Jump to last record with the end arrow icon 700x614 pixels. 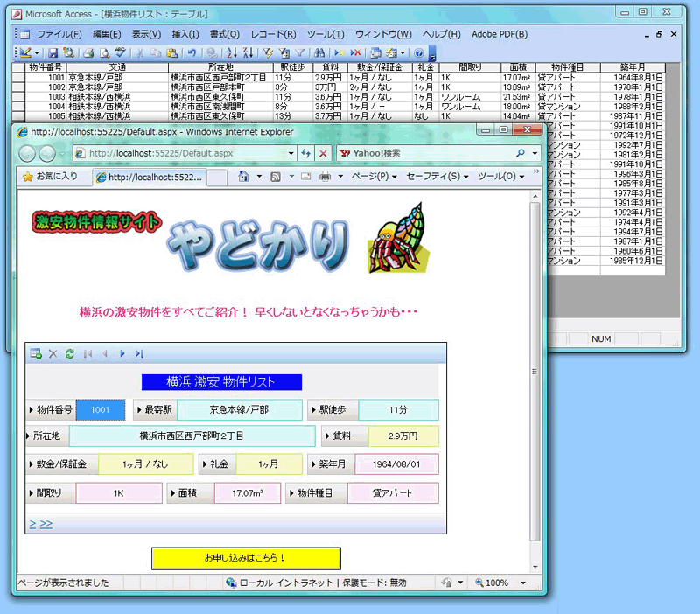click(138, 354)
